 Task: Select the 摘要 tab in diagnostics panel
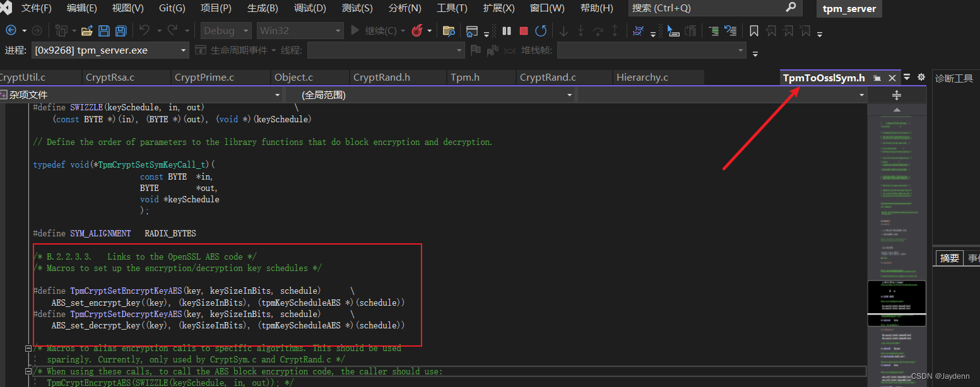950,258
